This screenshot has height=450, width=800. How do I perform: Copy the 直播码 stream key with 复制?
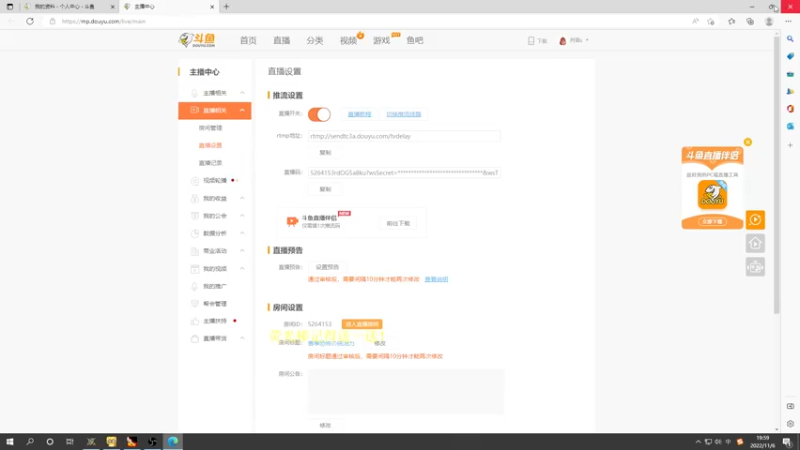[325, 189]
